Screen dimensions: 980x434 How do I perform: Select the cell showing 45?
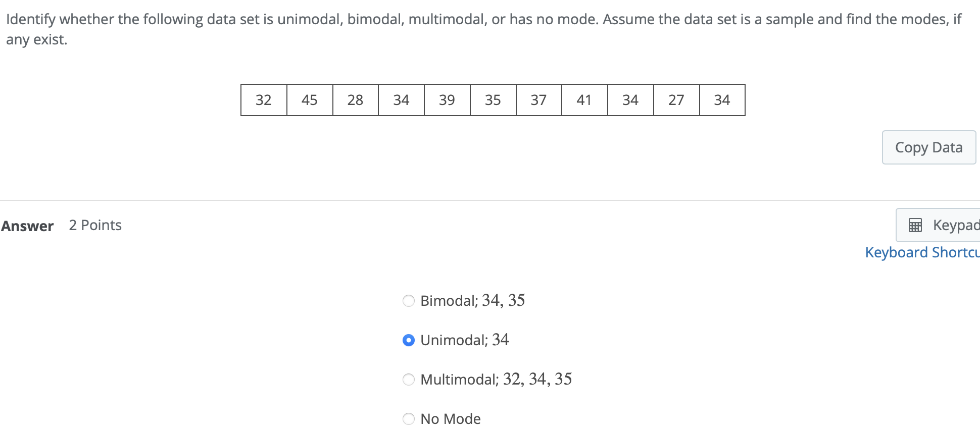click(309, 100)
